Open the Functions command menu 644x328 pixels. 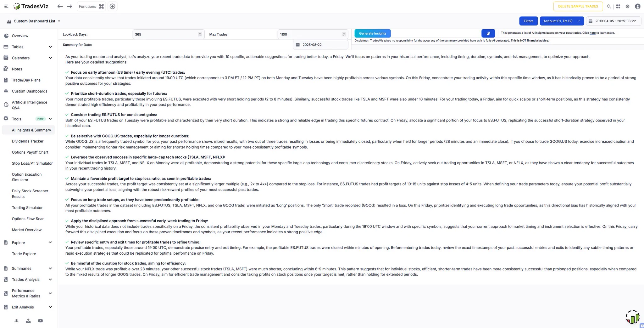(x=91, y=6)
